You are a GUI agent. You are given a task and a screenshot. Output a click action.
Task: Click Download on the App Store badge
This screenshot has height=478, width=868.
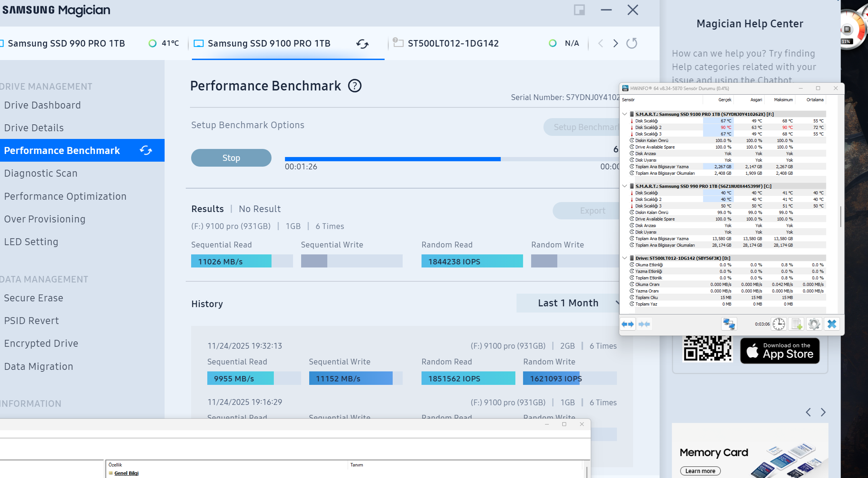coord(780,351)
